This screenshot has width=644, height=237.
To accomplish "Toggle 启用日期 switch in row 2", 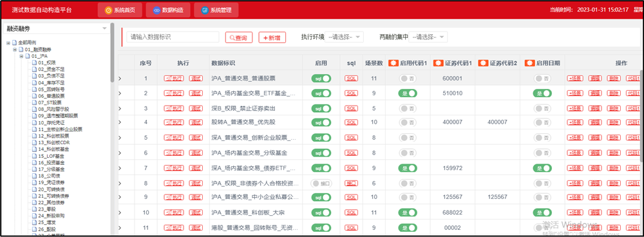I will 542,93.
